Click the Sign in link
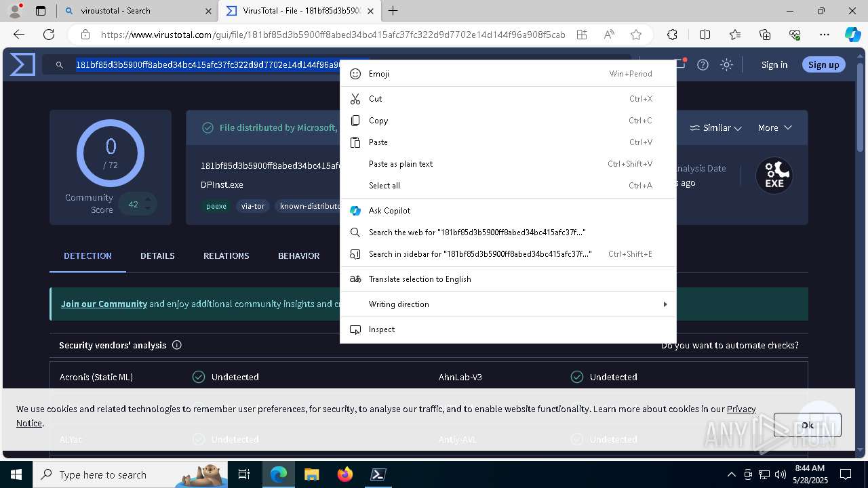The image size is (868, 488). tap(774, 65)
